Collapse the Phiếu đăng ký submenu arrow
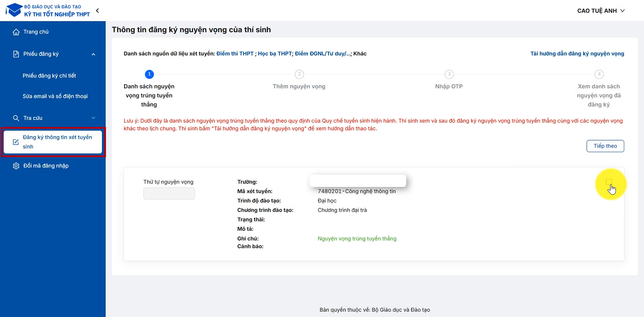The width and height of the screenshot is (644, 317). click(x=93, y=54)
